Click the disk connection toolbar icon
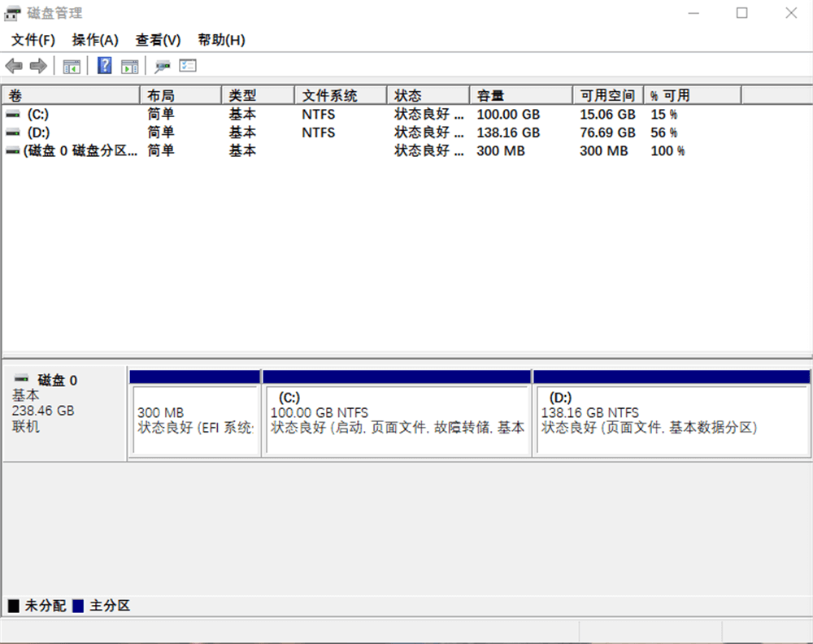Screen dimensions: 813x644 pyautogui.click(x=163, y=66)
